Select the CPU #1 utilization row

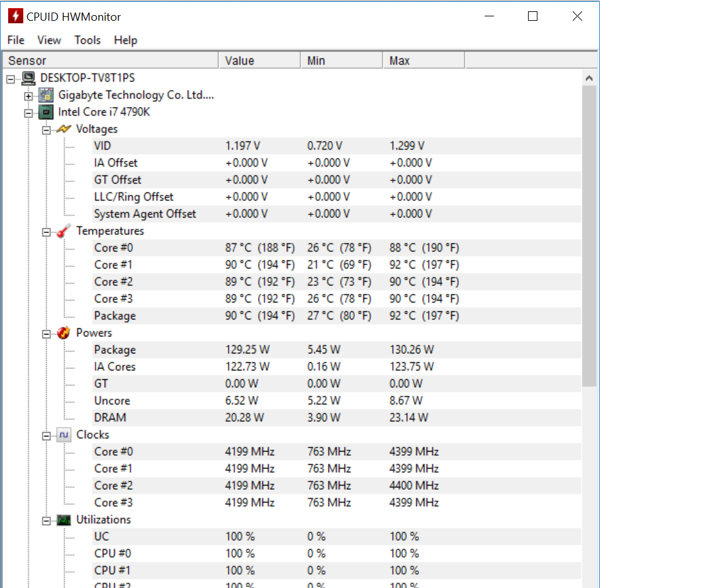[x=337, y=570]
